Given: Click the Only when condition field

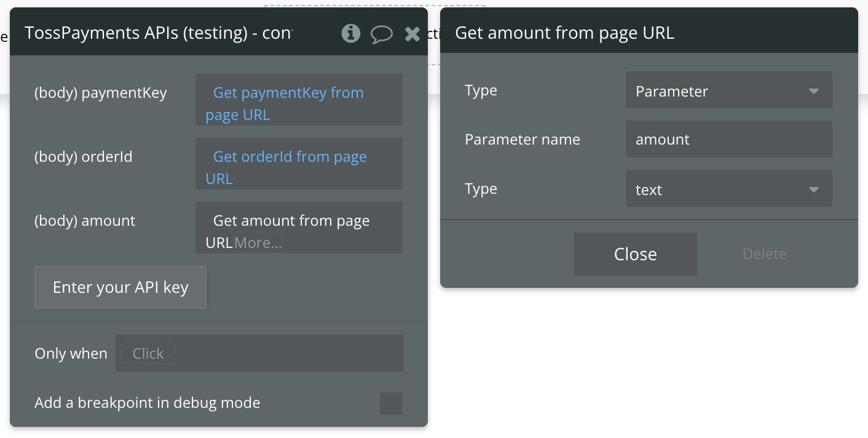Looking at the screenshot, I should (x=289, y=353).
